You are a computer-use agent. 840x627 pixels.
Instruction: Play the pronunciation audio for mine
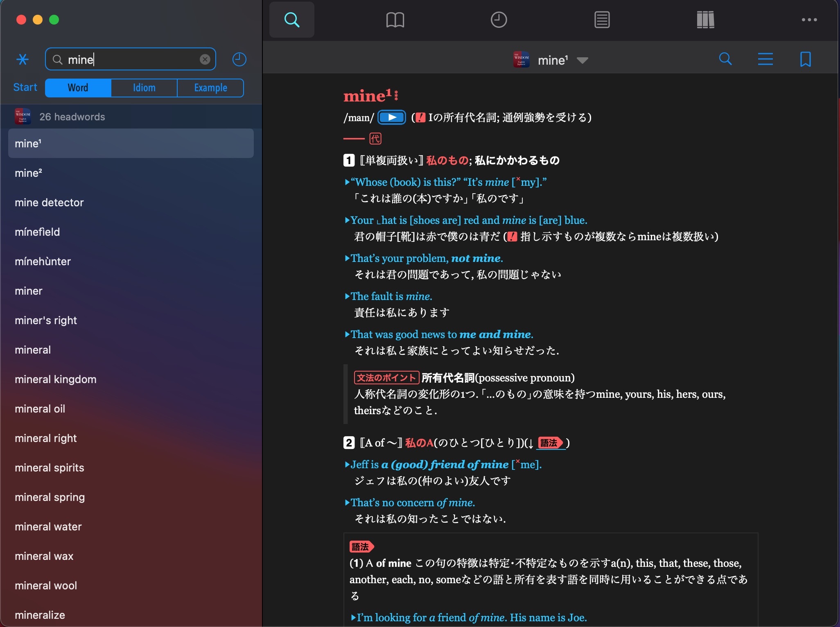(x=392, y=117)
